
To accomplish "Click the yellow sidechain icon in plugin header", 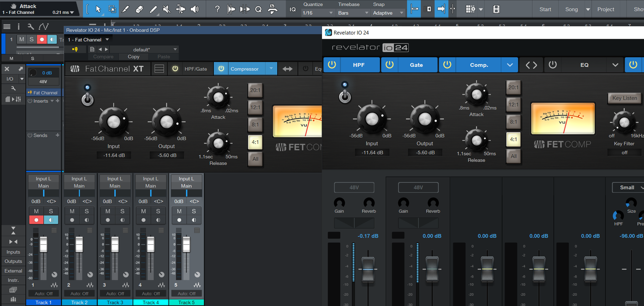I will [x=75, y=49].
